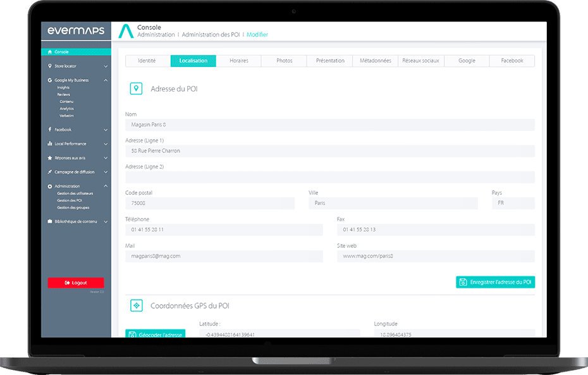
Task: Open the Métadonnées tab
Action: [375, 61]
